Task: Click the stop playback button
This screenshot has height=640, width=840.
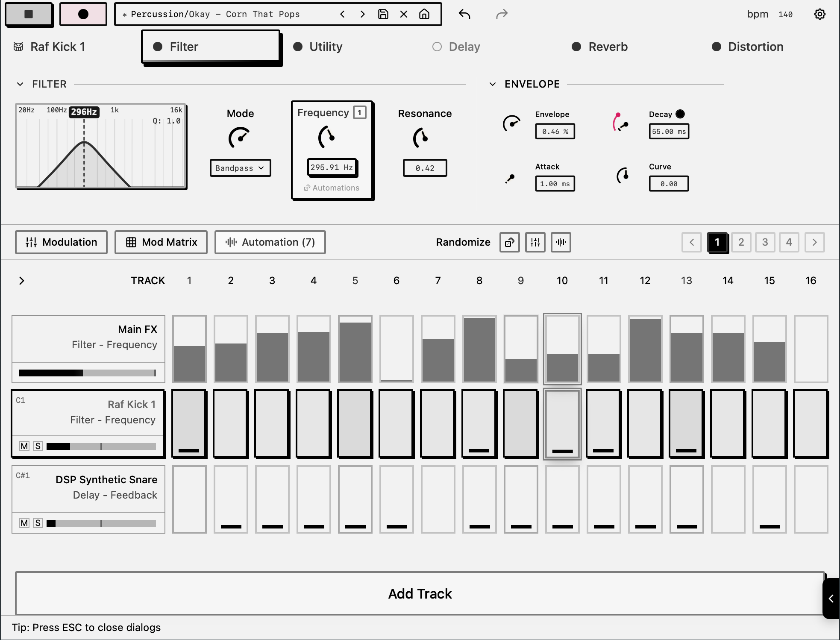Action: (29, 14)
